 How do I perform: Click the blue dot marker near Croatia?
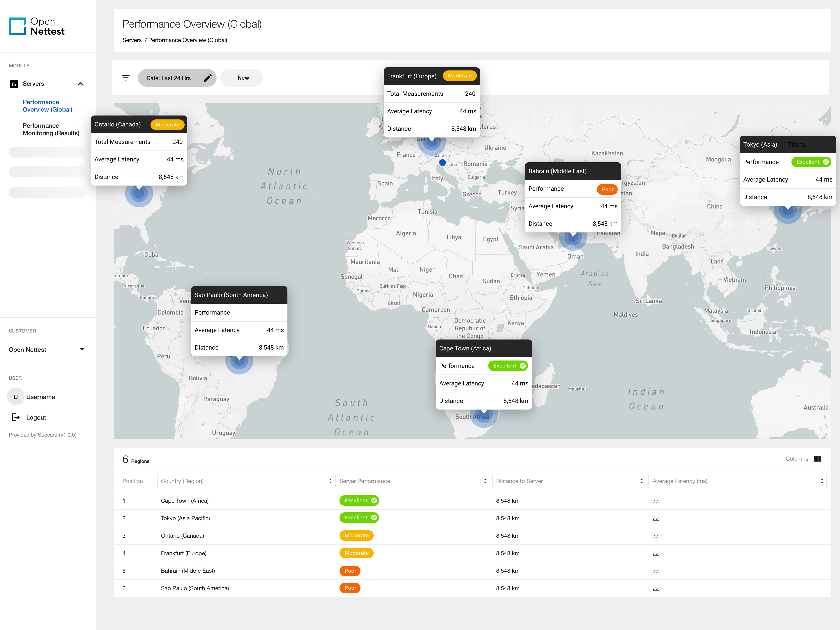(442, 163)
